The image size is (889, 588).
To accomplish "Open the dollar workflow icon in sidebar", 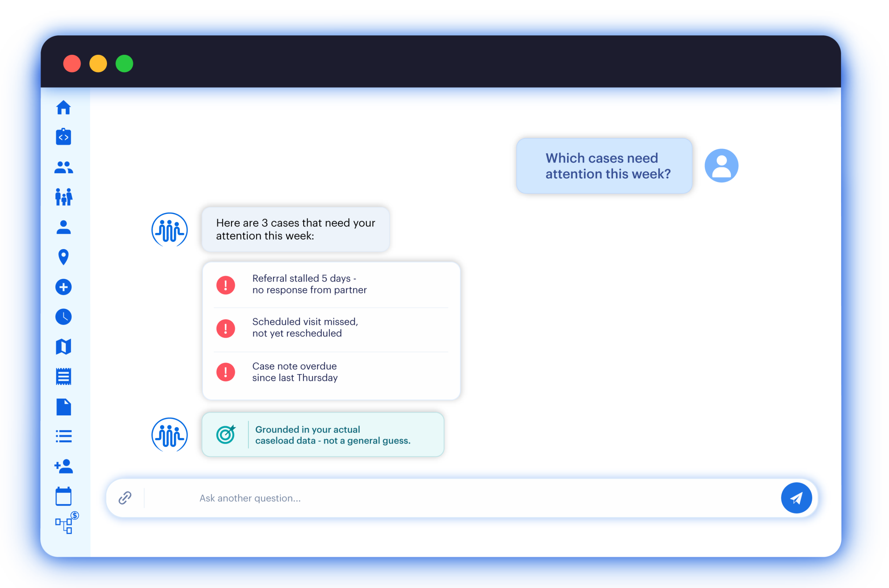I will click(67, 523).
